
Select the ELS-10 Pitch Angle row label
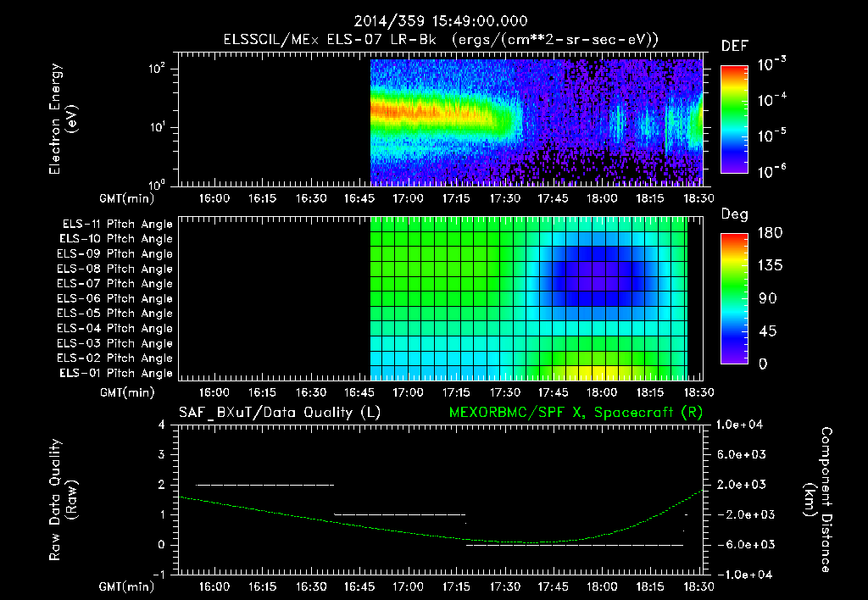click(x=116, y=239)
